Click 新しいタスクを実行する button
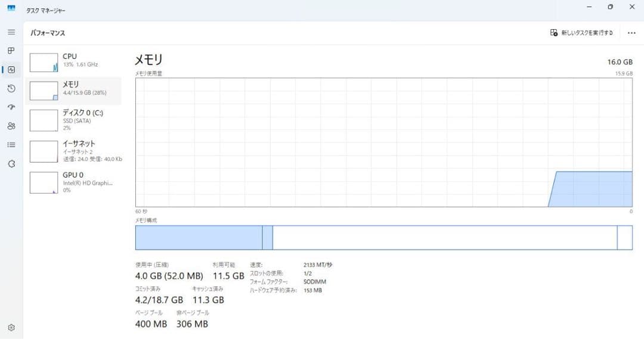 point(581,32)
